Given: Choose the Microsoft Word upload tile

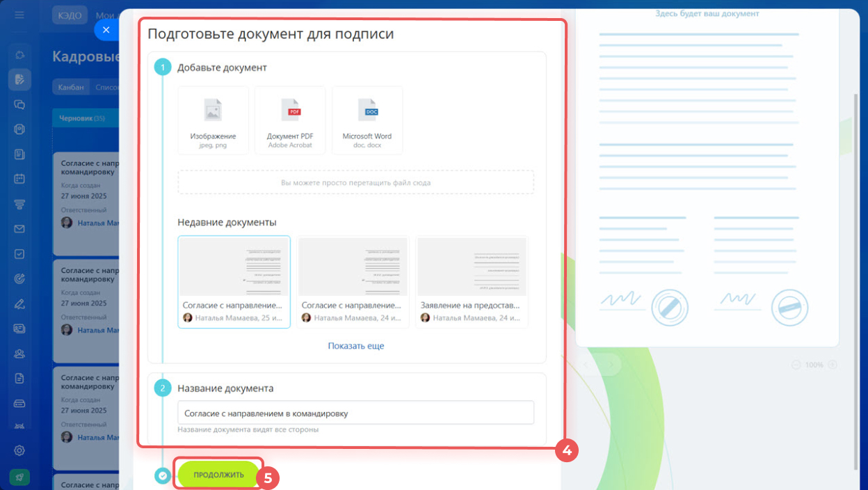Looking at the screenshot, I should tap(367, 120).
